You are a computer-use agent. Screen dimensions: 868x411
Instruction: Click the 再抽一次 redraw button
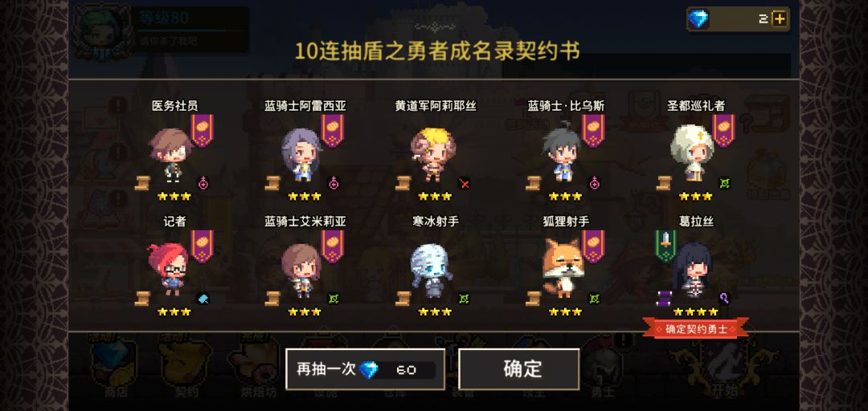(x=366, y=369)
